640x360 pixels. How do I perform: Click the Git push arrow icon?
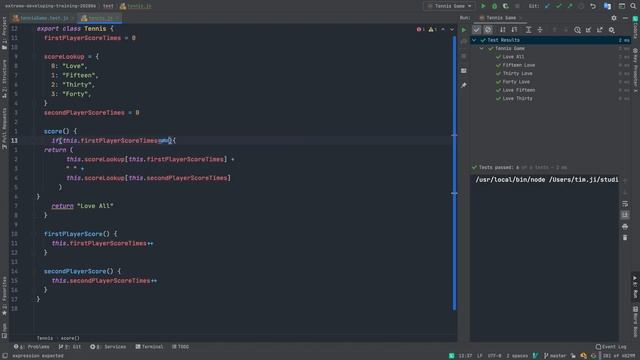click(570, 6)
